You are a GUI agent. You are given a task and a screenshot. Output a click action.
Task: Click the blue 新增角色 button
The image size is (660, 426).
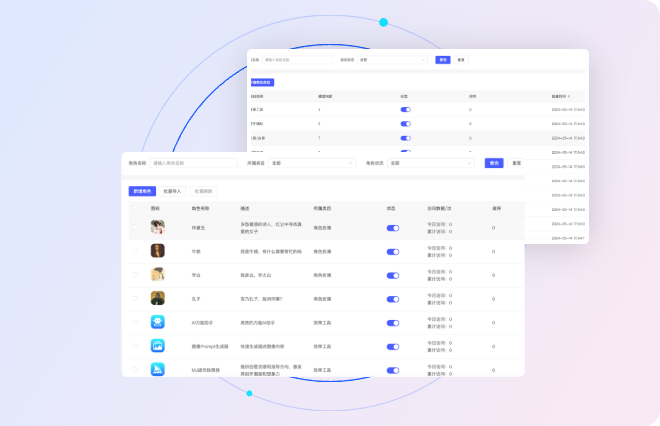142,191
